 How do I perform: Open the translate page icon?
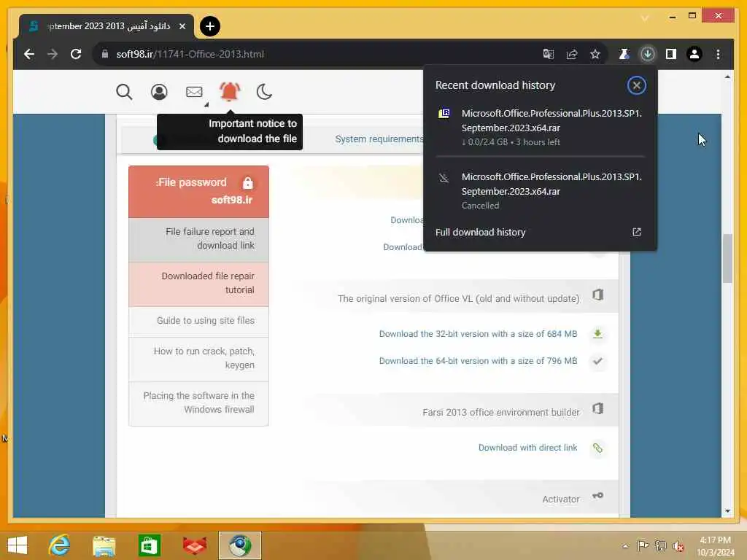click(549, 54)
